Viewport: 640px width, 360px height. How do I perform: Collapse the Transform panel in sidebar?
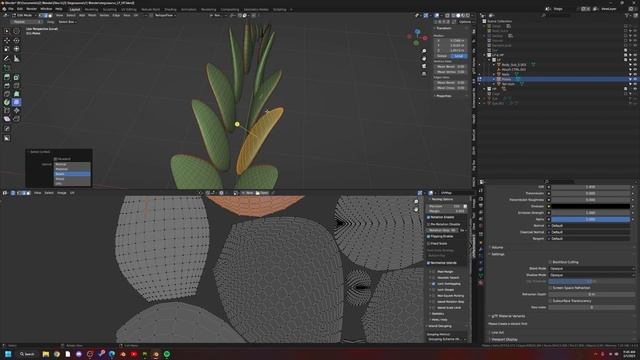443,28
